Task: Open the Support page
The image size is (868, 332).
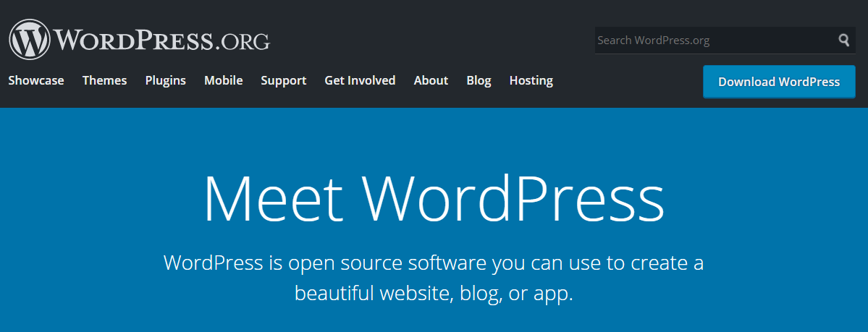Action: [x=284, y=81]
